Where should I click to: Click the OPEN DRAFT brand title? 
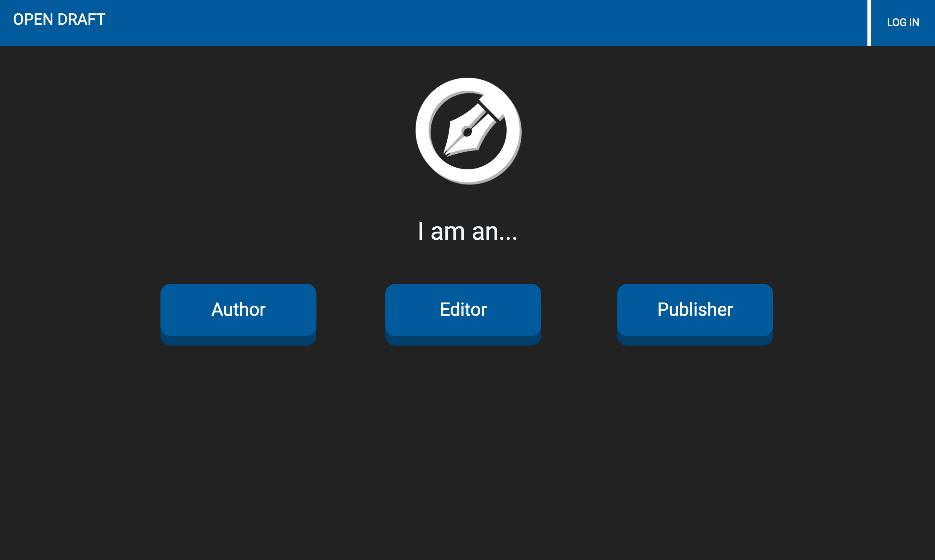(59, 19)
